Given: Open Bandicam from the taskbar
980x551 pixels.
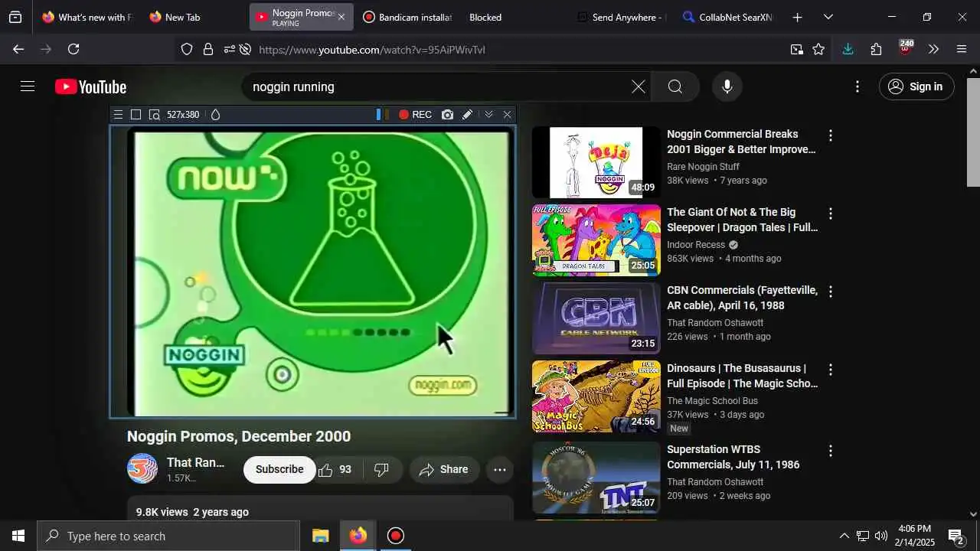Looking at the screenshot, I should tap(395, 536).
